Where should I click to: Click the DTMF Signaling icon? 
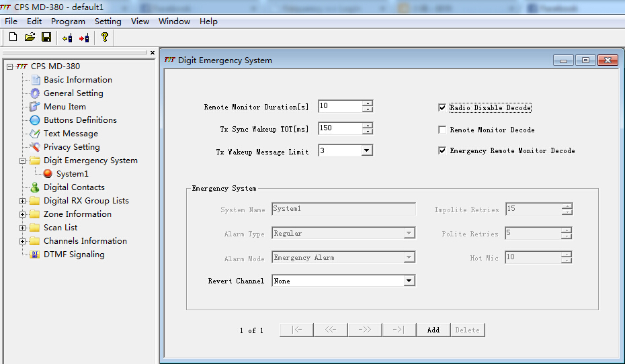[35, 255]
